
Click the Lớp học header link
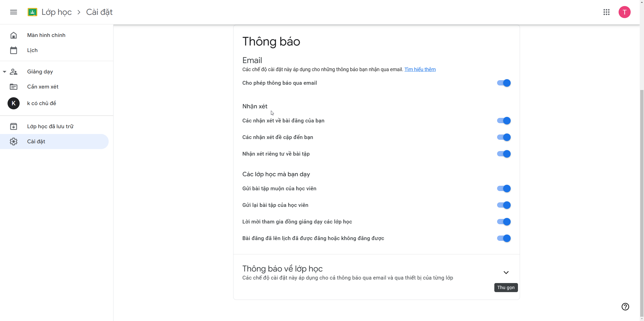[x=57, y=12]
